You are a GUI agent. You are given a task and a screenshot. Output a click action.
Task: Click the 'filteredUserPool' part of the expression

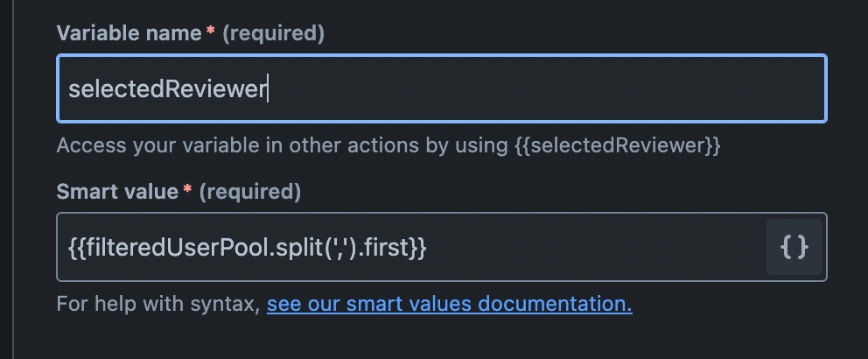[176, 248]
